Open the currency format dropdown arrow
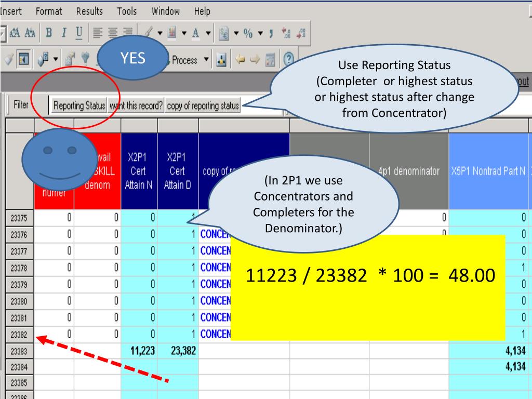The image size is (532, 399). (236, 33)
